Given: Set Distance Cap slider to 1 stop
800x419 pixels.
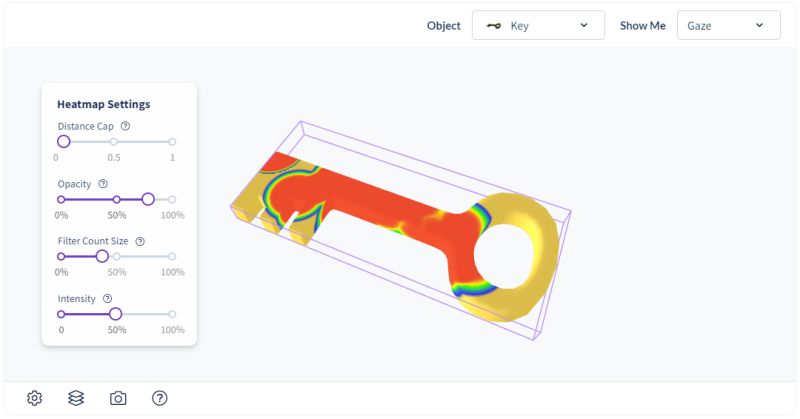Looking at the screenshot, I should (x=172, y=141).
